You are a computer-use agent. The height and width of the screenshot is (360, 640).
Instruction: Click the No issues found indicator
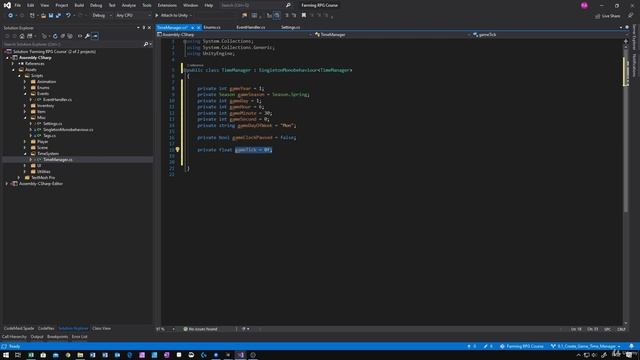[x=200, y=329]
